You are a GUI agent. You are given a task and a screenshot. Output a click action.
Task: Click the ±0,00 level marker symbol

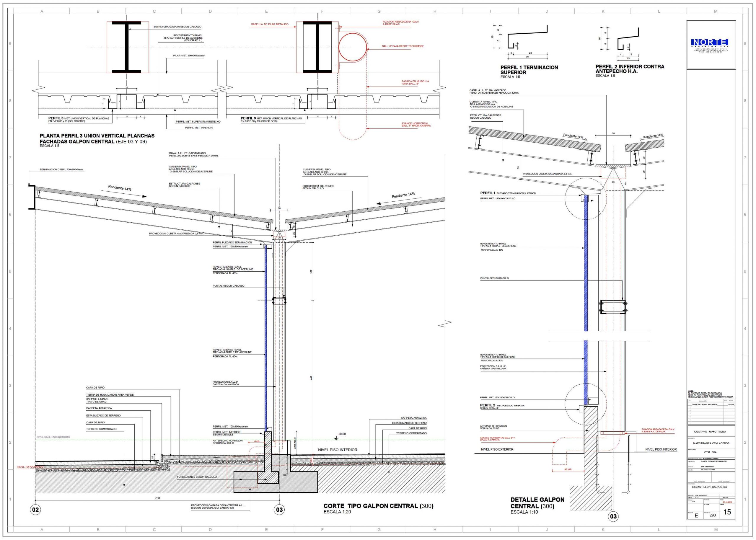pos(337,438)
